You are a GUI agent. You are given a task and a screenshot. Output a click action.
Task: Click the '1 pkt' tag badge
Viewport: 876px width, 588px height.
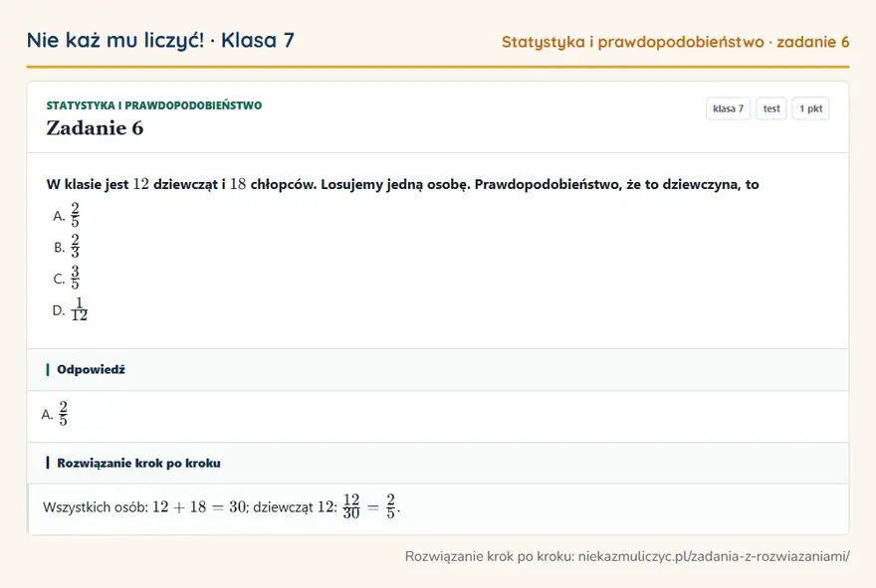click(x=810, y=108)
